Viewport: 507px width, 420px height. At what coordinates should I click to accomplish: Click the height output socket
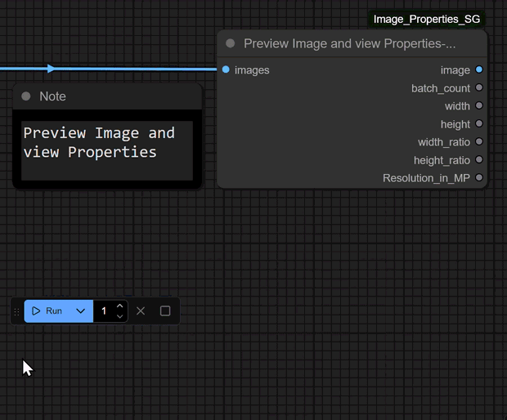click(479, 124)
